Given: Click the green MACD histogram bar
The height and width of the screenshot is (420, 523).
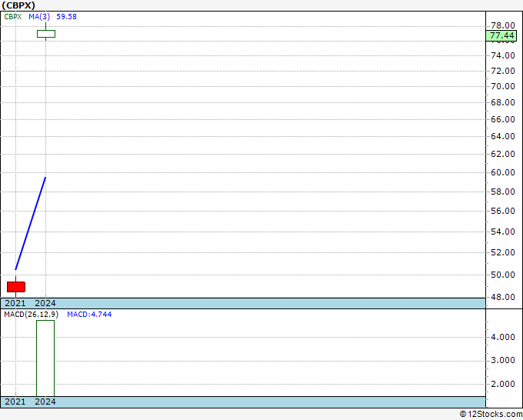Looking at the screenshot, I should tap(45, 358).
